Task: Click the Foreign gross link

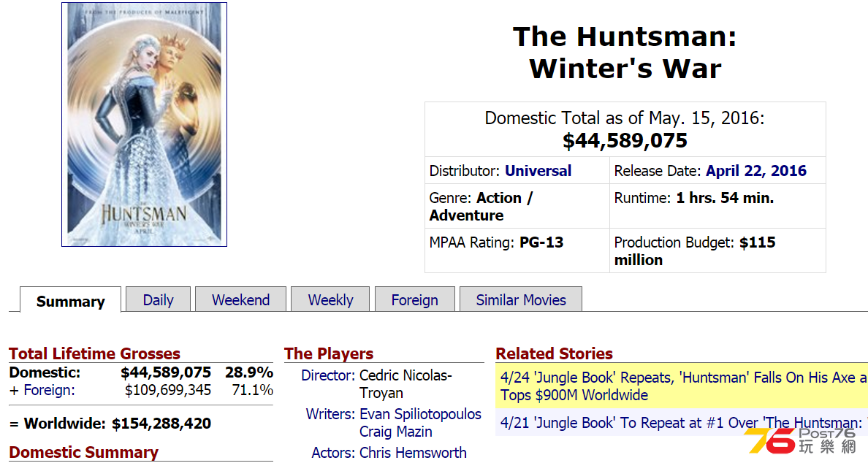Action: (49, 390)
